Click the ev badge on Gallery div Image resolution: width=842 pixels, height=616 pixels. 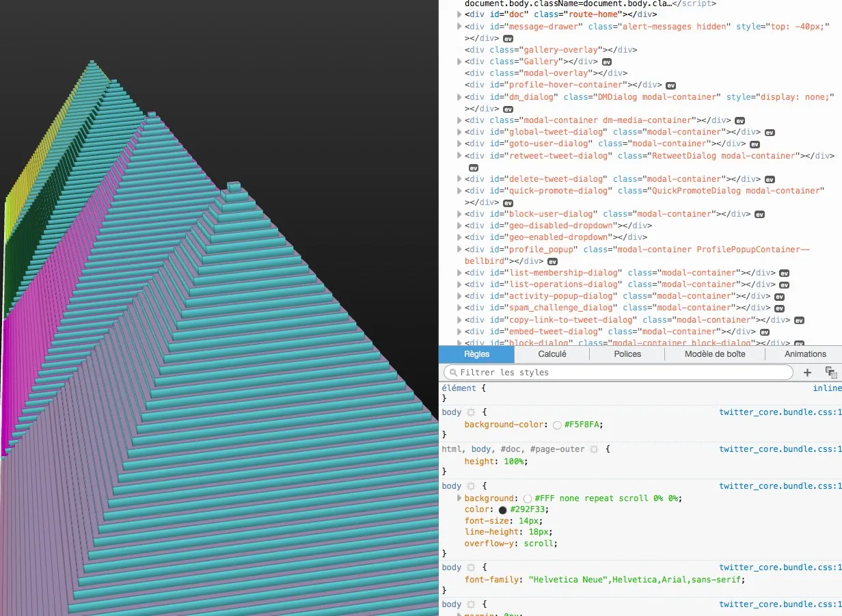click(x=607, y=62)
